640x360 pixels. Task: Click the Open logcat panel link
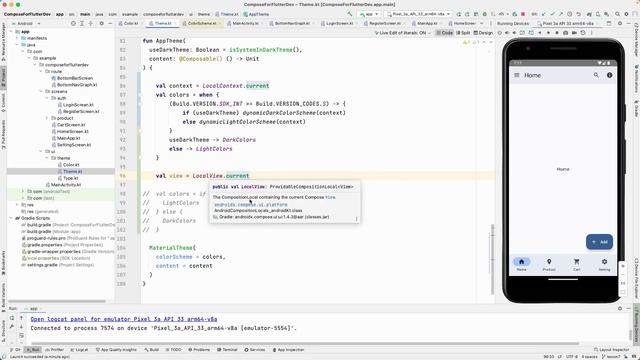[124, 319]
